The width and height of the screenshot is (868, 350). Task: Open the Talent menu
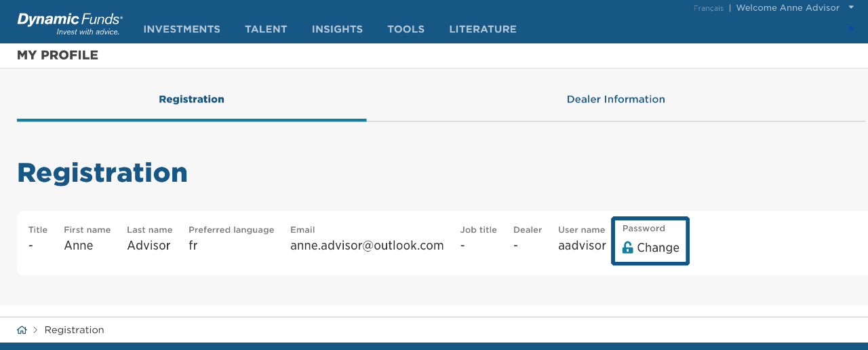click(266, 29)
